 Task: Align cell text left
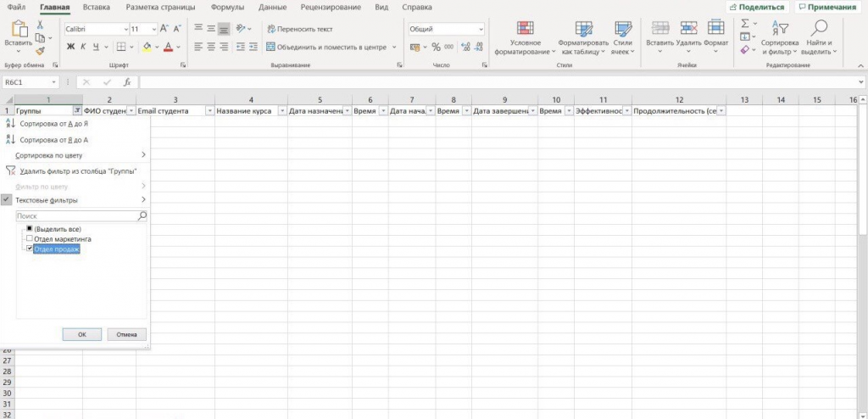point(198,47)
